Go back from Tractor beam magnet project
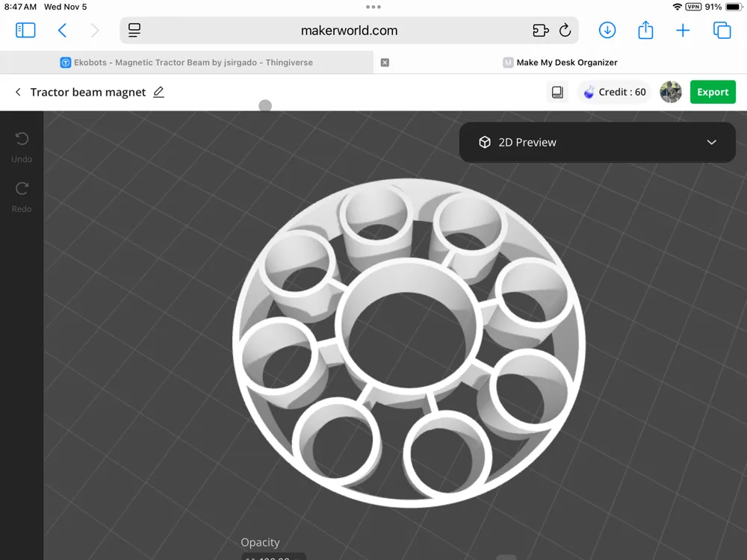This screenshot has height=560, width=747. click(x=18, y=92)
